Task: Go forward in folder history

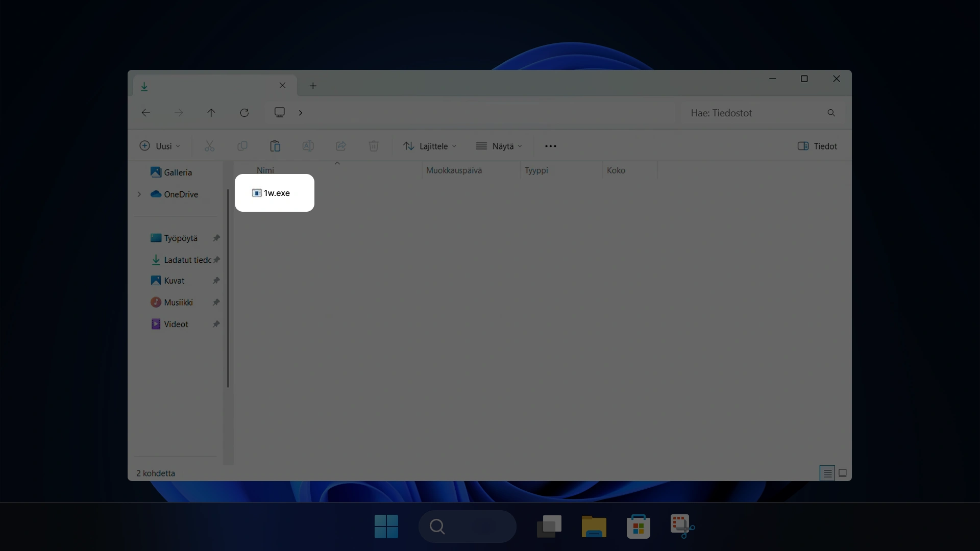Action: 179,113
